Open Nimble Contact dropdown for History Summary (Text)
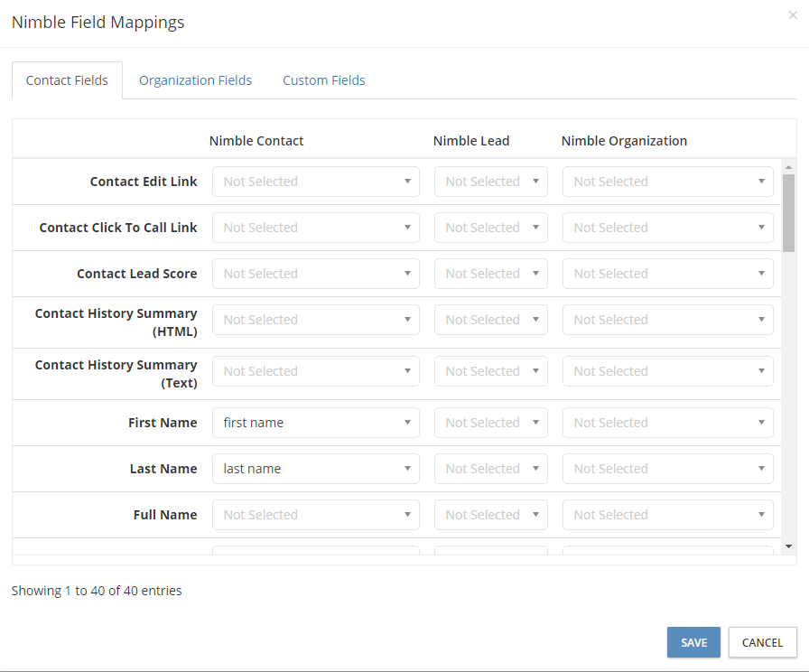Image resolution: width=809 pixels, height=672 pixels. pos(316,371)
